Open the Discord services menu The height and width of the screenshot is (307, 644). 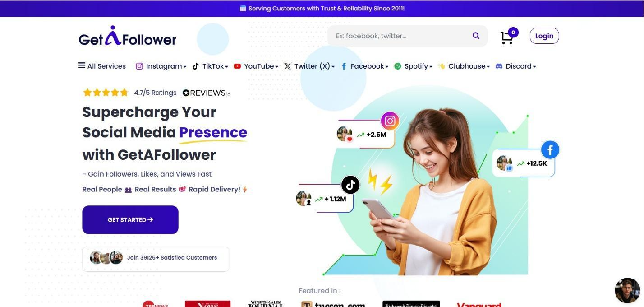click(x=516, y=66)
